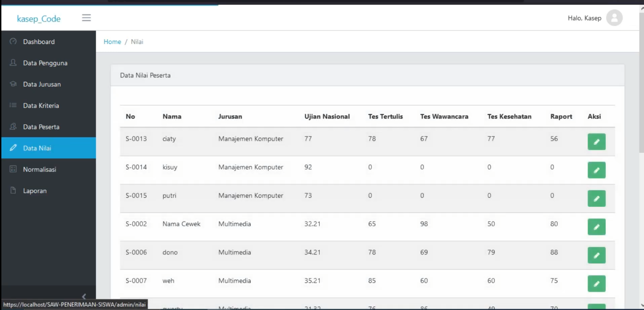Image resolution: width=644 pixels, height=310 pixels.
Task: Click the Normalisasi calculator icon
Action: point(13,169)
